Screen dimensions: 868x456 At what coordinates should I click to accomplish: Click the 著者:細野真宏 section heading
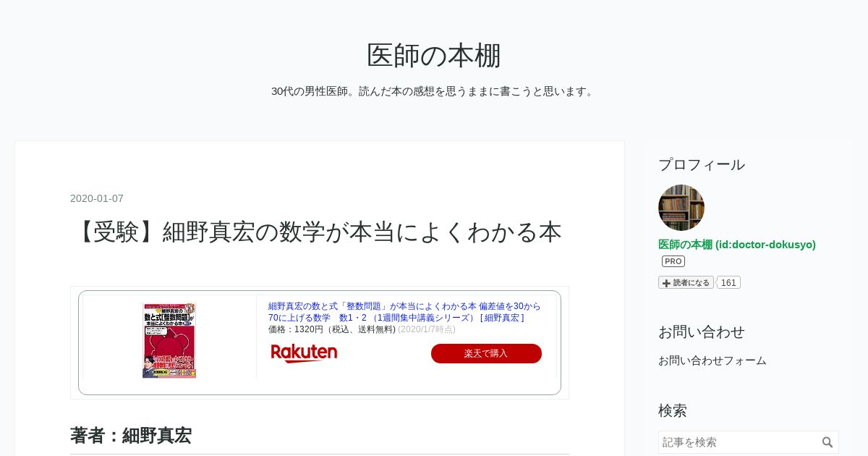[131, 436]
